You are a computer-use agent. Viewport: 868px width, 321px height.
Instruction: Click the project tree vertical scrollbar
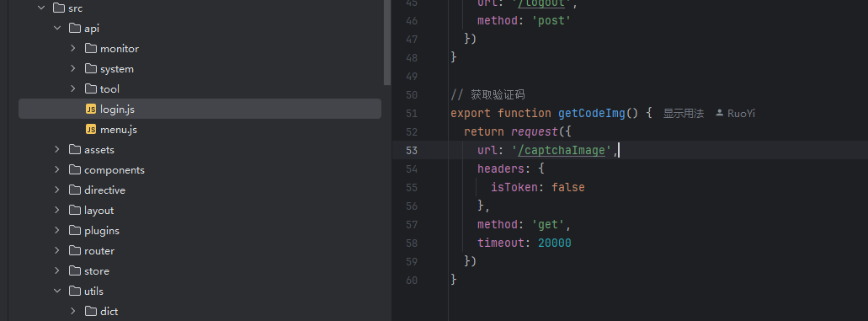[x=387, y=42]
